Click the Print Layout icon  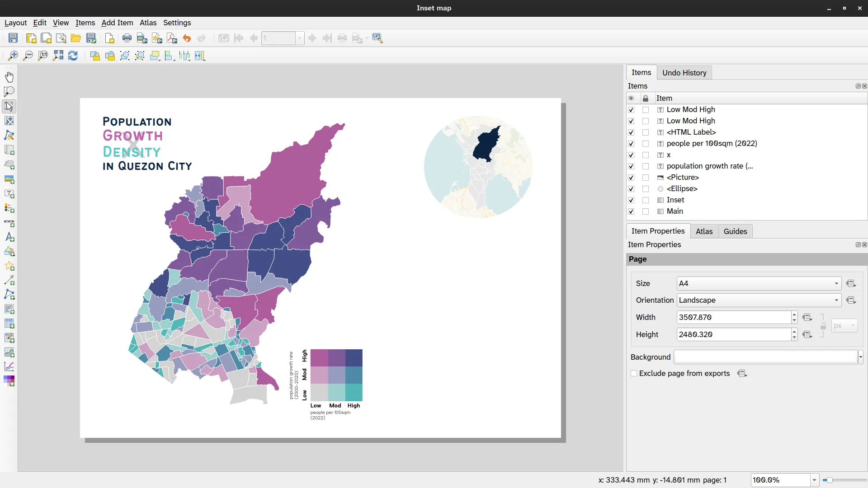(x=127, y=38)
